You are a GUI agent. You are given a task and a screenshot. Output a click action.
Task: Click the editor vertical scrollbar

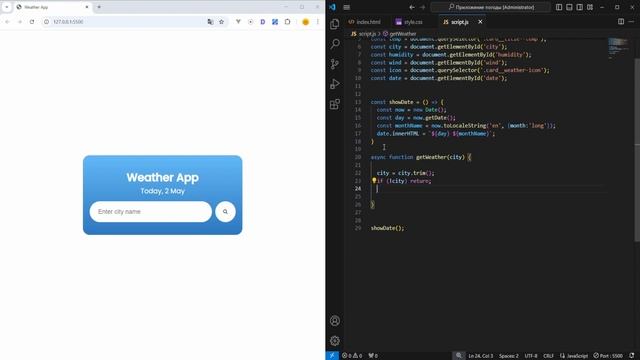click(x=637, y=150)
